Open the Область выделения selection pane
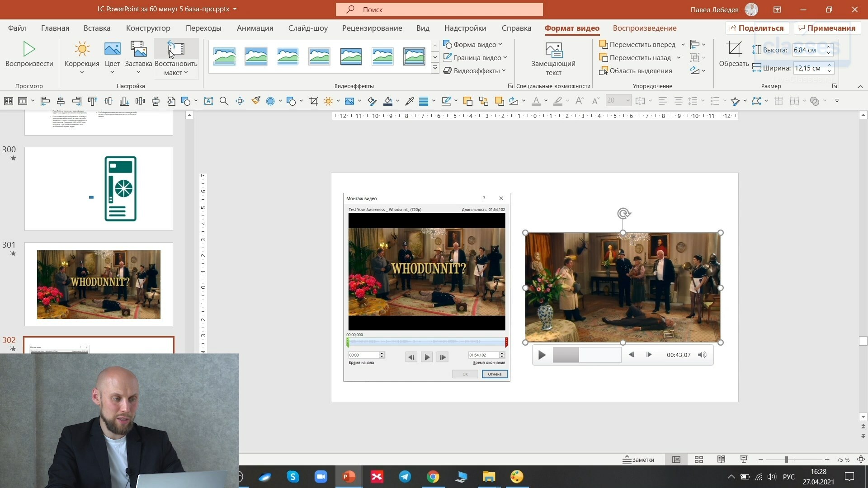Viewport: 868px width, 488px height. [x=635, y=70]
